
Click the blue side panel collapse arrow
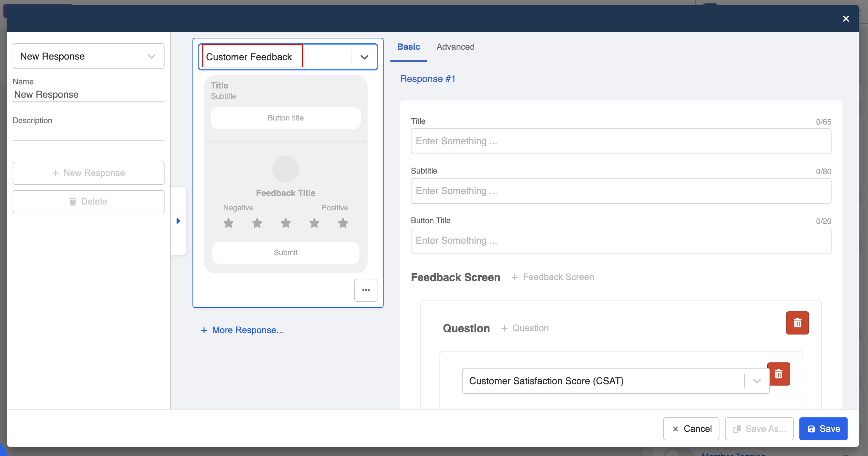coord(178,221)
